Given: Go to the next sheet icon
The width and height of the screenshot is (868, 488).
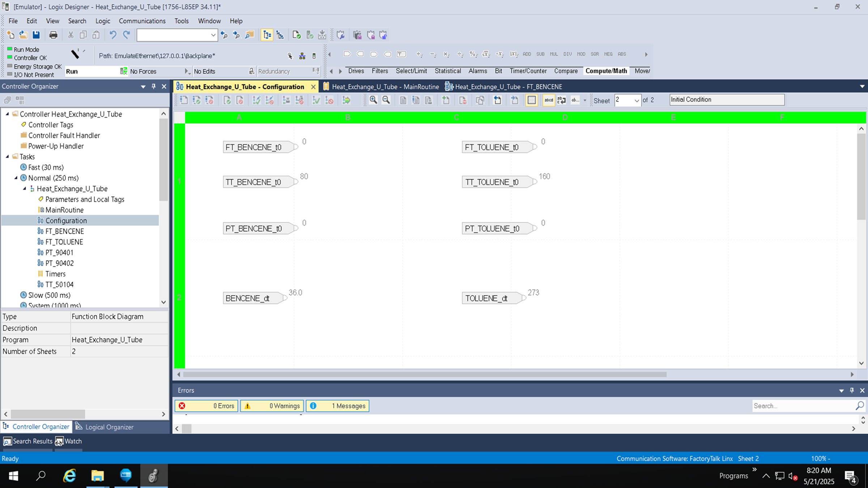Looking at the screenshot, I should (x=514, y=100).
